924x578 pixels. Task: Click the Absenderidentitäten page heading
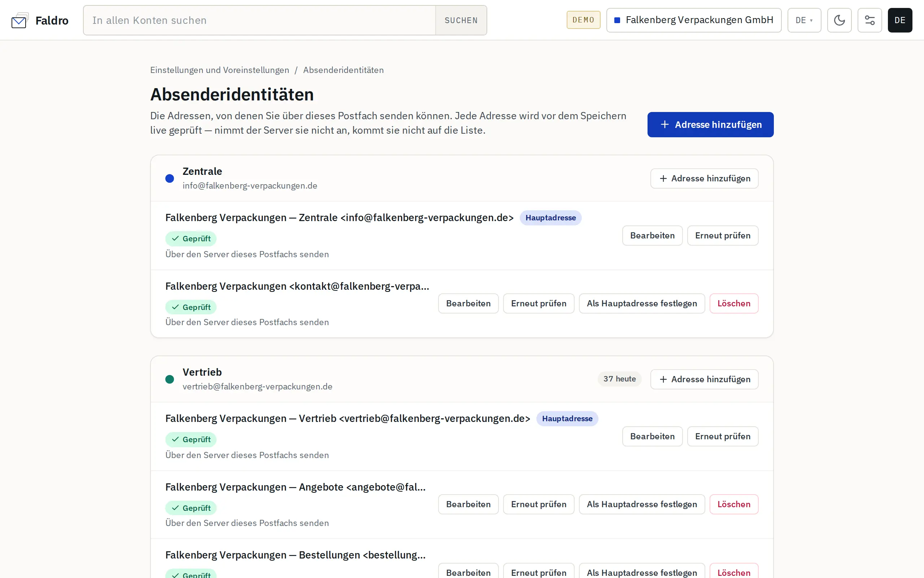tap(232, 94)
